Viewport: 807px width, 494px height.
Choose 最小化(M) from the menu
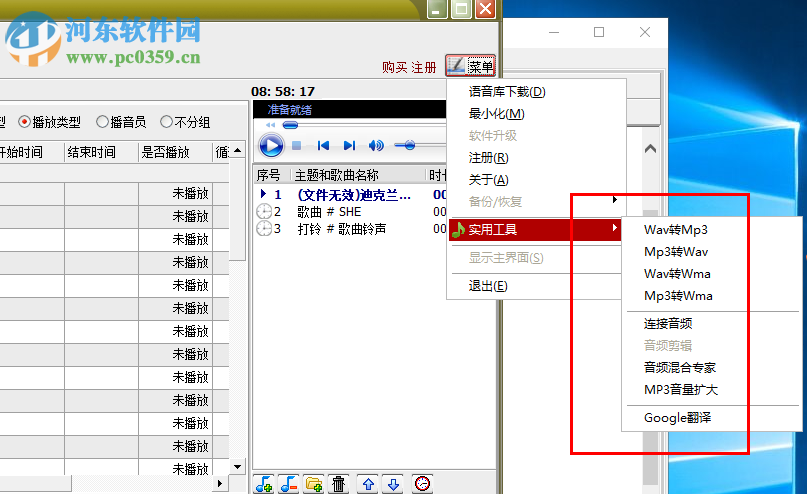[536, 114]
